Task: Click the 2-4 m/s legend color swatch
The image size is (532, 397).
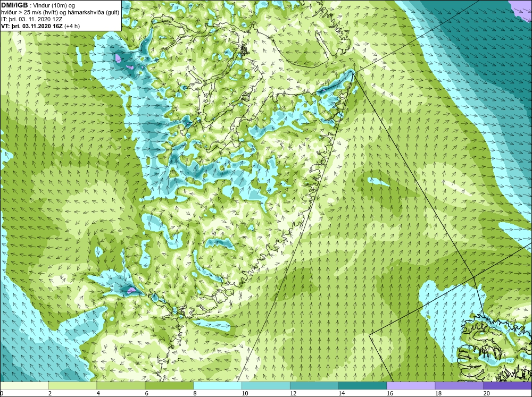Action: 72,386
